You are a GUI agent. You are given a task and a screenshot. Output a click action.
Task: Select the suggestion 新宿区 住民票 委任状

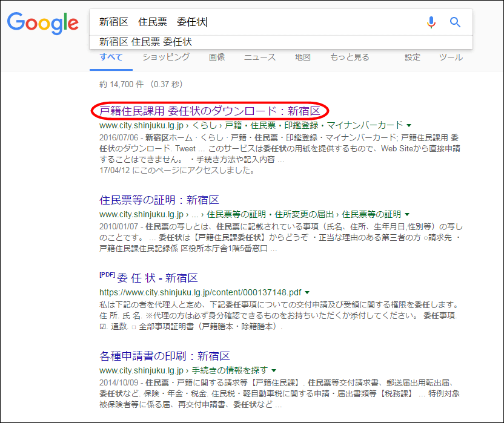(281, 42)
